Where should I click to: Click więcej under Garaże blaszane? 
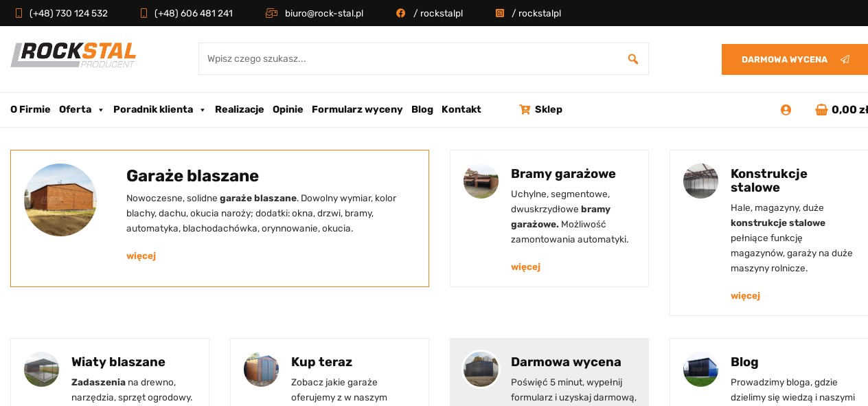(141, 256)
